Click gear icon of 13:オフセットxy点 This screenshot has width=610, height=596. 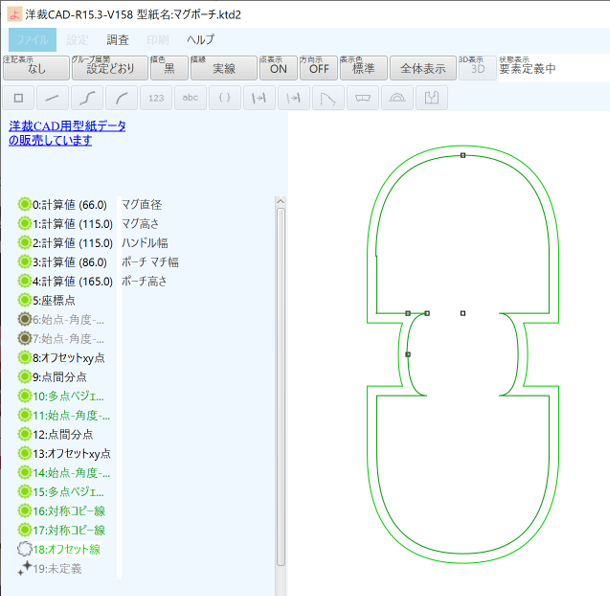click(25, 453)
